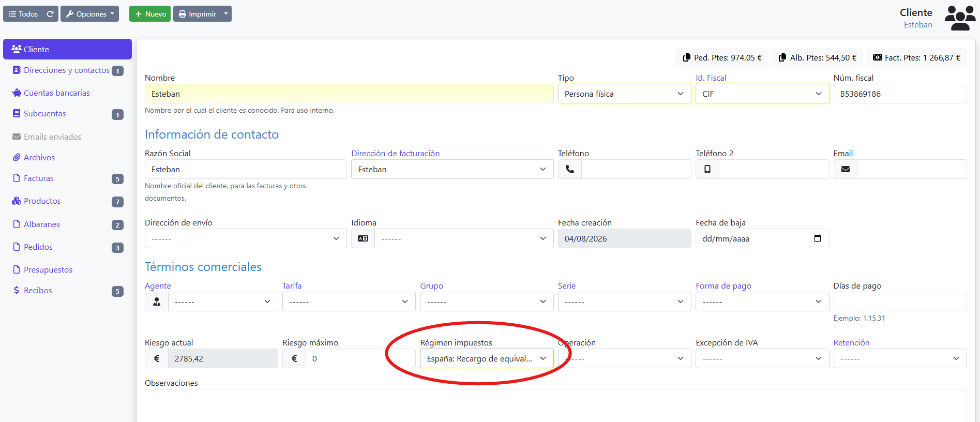Click the Imprimir button
980x422 pixels.
coord(197,14)
